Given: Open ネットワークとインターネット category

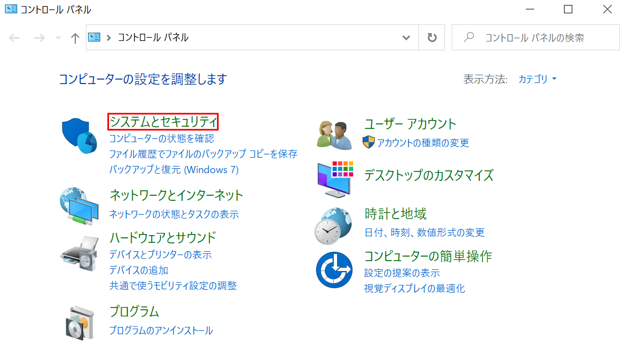Looking at the screenshot, I should [x=176, y=195].
